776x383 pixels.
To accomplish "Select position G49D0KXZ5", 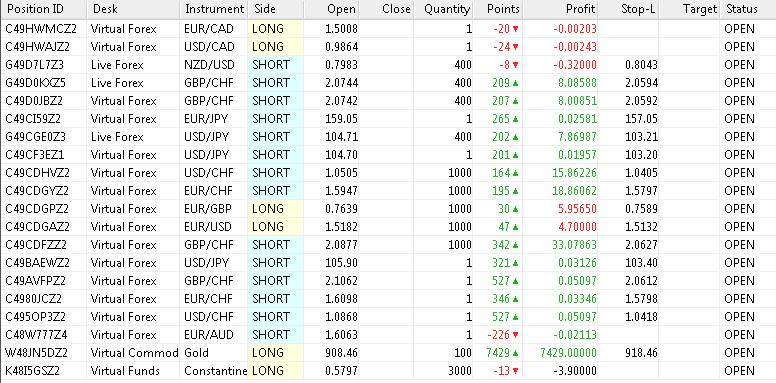I will coord(35,83).
